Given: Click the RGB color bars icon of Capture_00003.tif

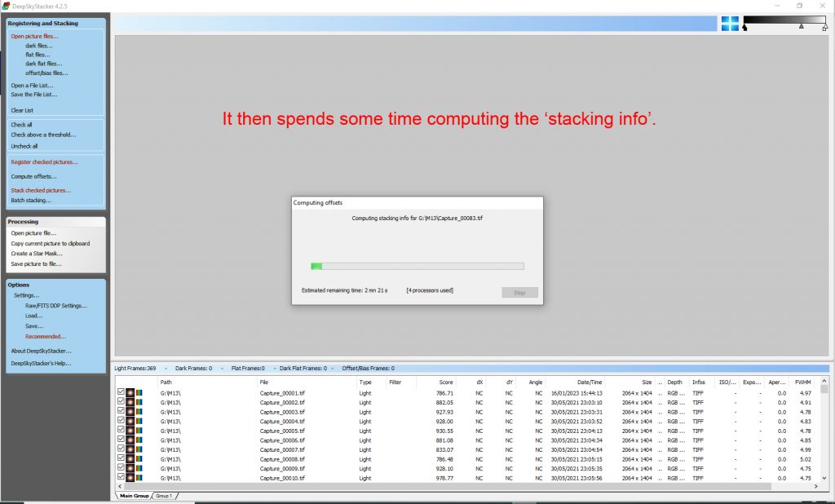Looking at the screenshot, I should coord(139,412).
